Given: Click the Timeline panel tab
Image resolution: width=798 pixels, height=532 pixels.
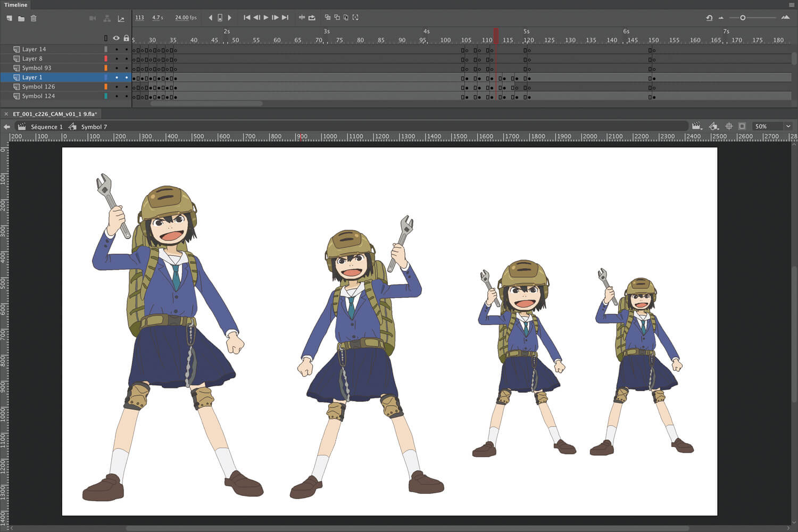Looking at the screenshot, I should pyautogui.click(x=16, y=5).
